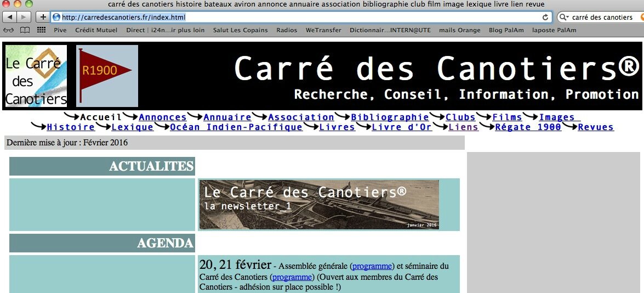Open the Annonces page link
This screenshot has width=644, height=293.
pos(163,117)
